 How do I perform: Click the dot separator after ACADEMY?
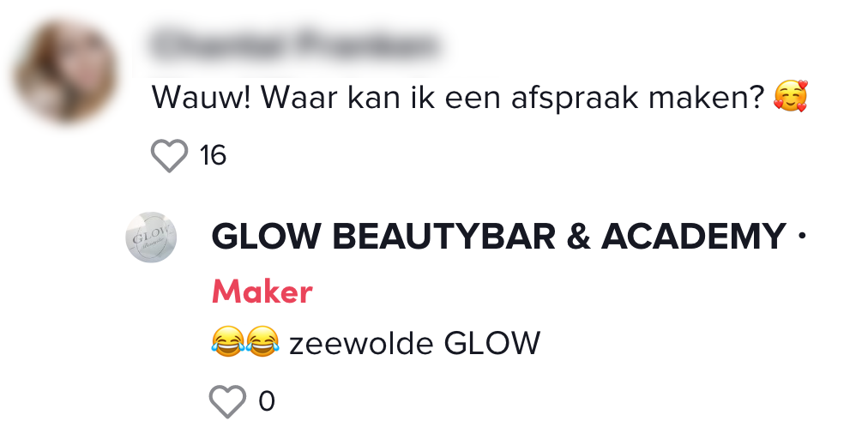click(x=802, y=237)
